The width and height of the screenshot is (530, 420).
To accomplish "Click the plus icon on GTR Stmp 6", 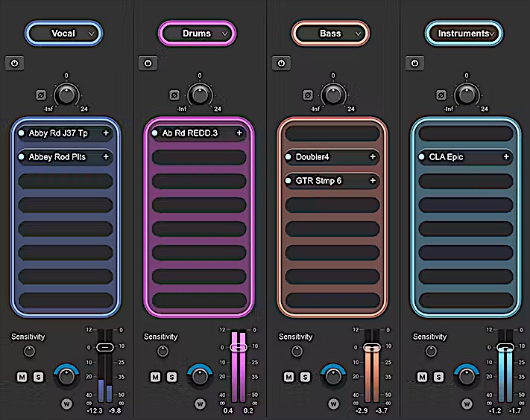I will (373, 181).
